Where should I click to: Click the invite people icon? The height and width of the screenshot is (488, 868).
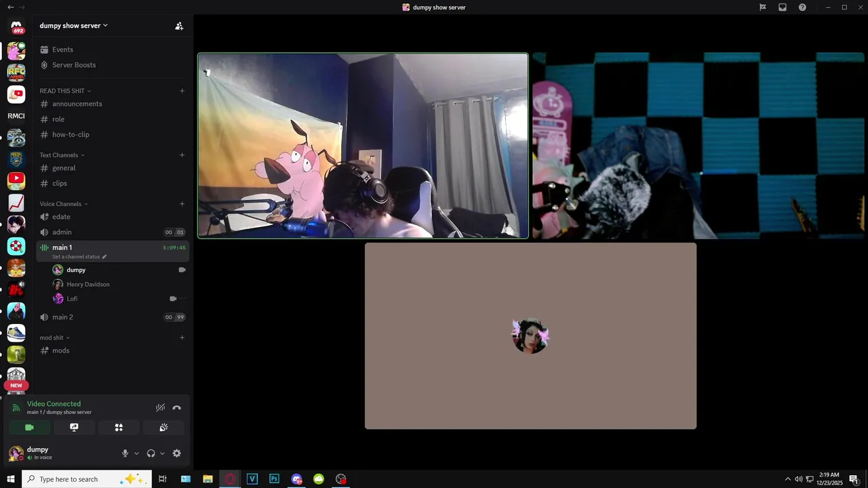[x=179, y=26]
